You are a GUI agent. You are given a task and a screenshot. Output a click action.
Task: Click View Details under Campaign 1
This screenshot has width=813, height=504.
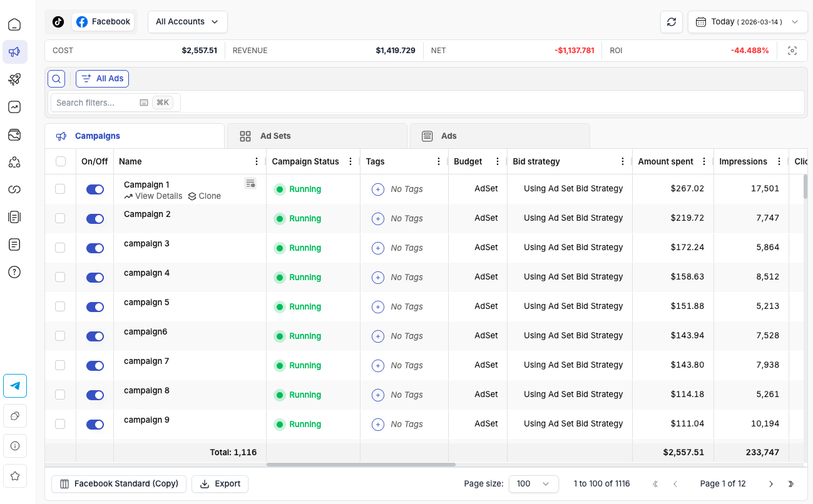(x=153, y=196)
